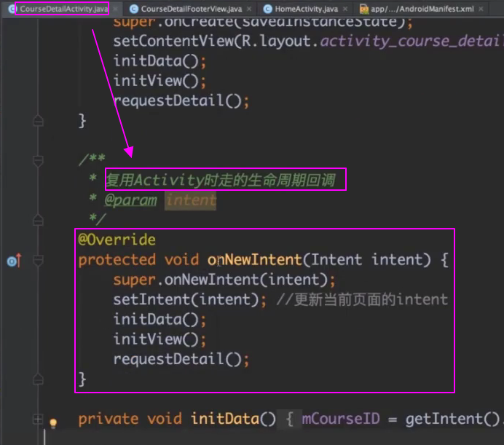
Task: Close the CourseDetailFooterView.java tab
Action: [249, 9]
